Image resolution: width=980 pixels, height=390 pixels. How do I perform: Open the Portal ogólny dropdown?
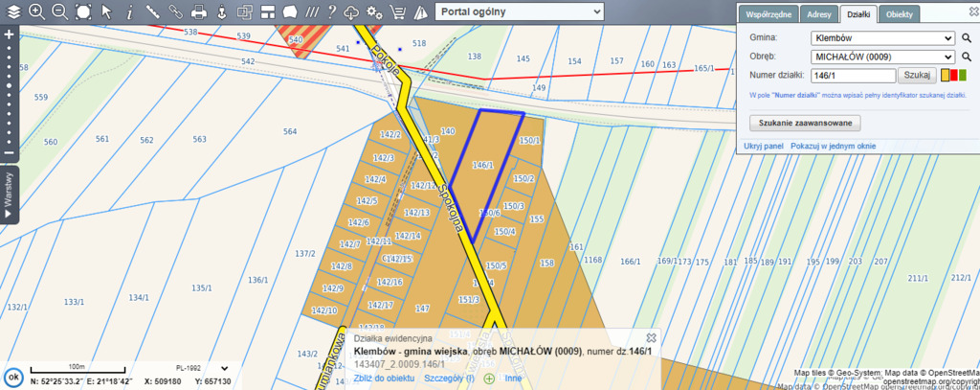[x=519, y=11]
